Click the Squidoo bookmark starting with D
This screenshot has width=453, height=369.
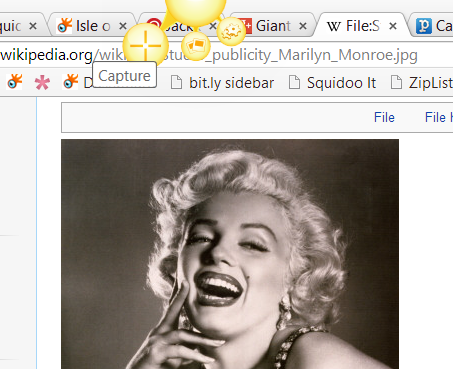coord(75,82)
